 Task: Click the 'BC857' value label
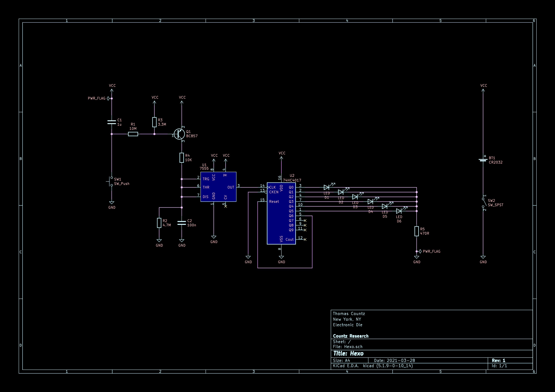click(x=192, y=136)
